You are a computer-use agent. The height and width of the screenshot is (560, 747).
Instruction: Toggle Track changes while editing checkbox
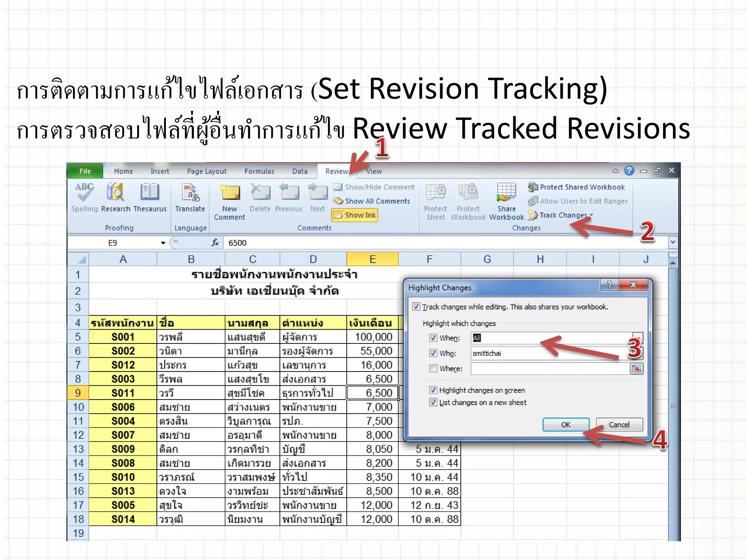pos(416,307)
